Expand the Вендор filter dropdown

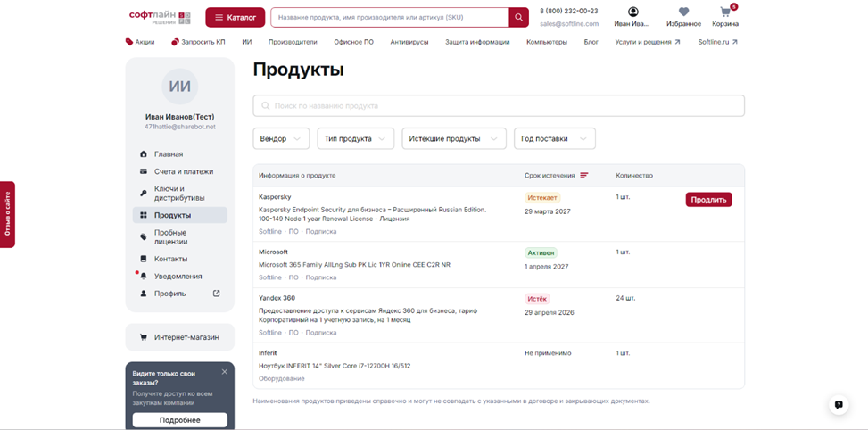pos(280,139)
